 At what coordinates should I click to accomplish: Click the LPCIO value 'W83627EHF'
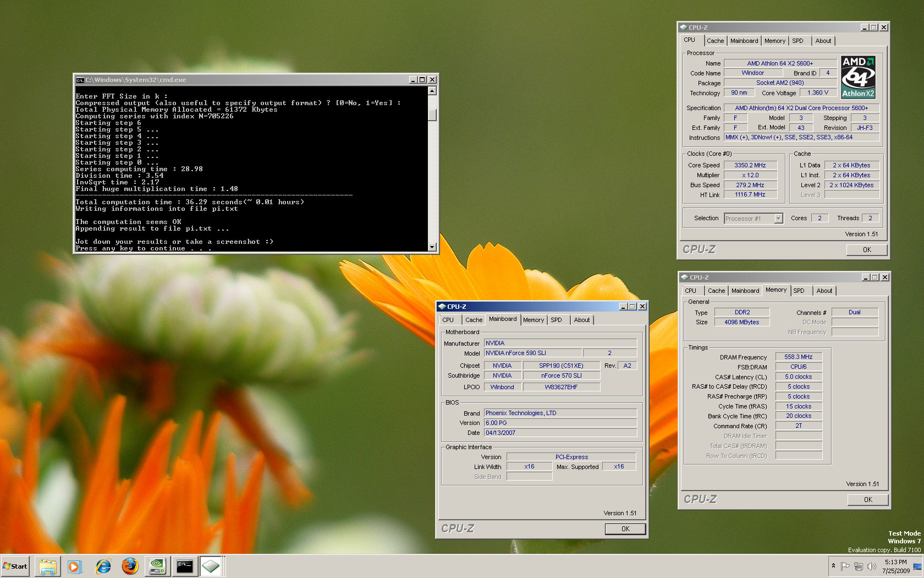click(561, 387)
